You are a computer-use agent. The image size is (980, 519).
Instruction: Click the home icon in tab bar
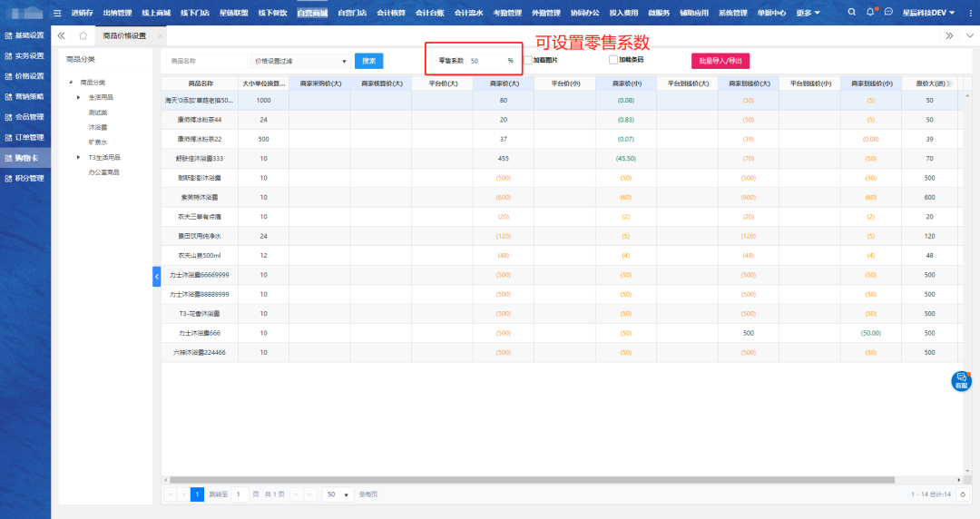pos(83,35)
